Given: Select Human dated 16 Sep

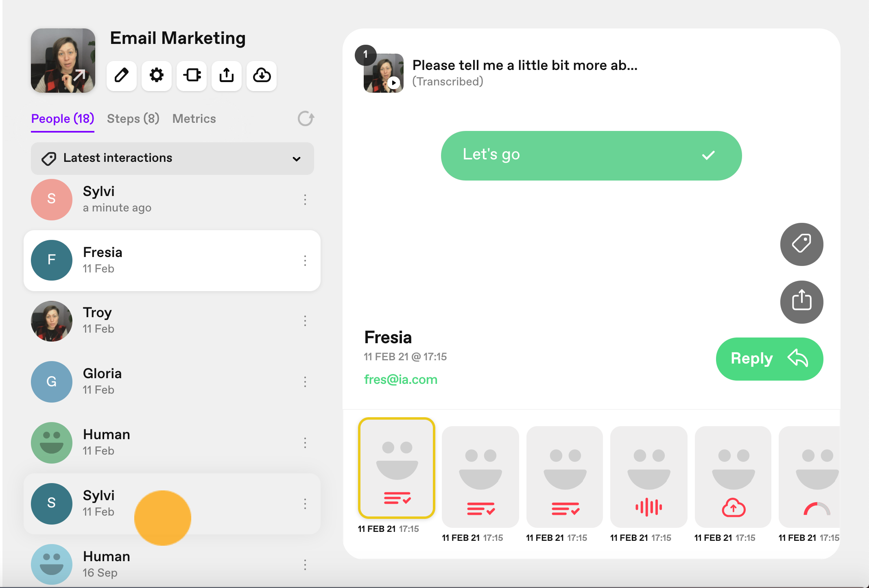Looking at the screenshot, I should click(172, 565).
